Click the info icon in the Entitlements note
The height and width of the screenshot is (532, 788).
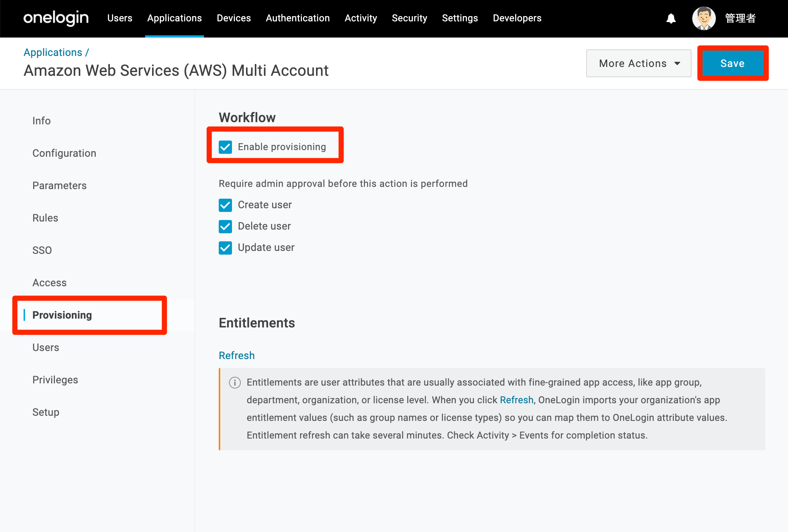235,383
